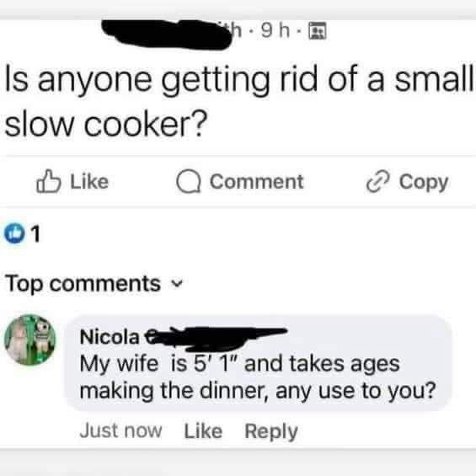Viewport: 476px width, 476px height.
Task: Click the thumbs-up icon on the post
Action: click(x=49, y=181)
